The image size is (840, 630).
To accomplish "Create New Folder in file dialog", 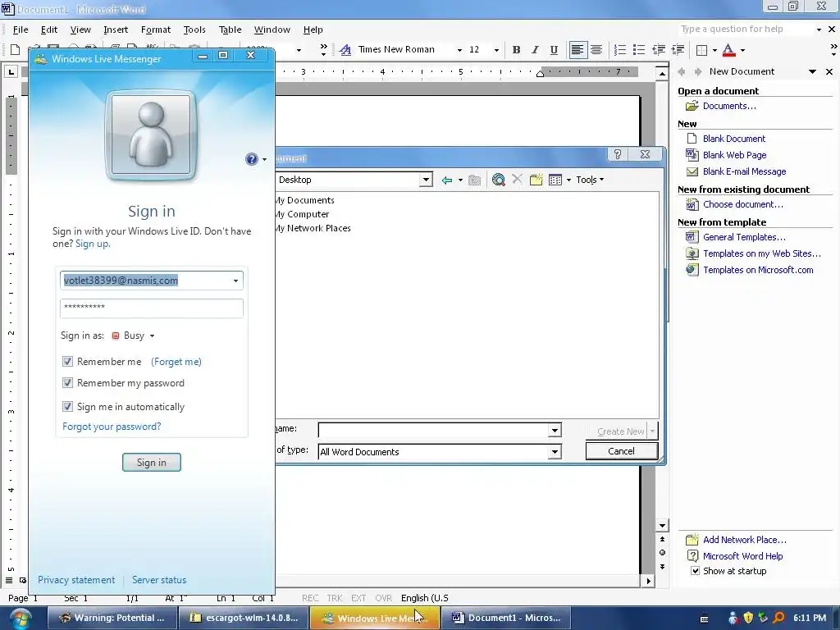I will pyautogui.click(x=536, y=180).
